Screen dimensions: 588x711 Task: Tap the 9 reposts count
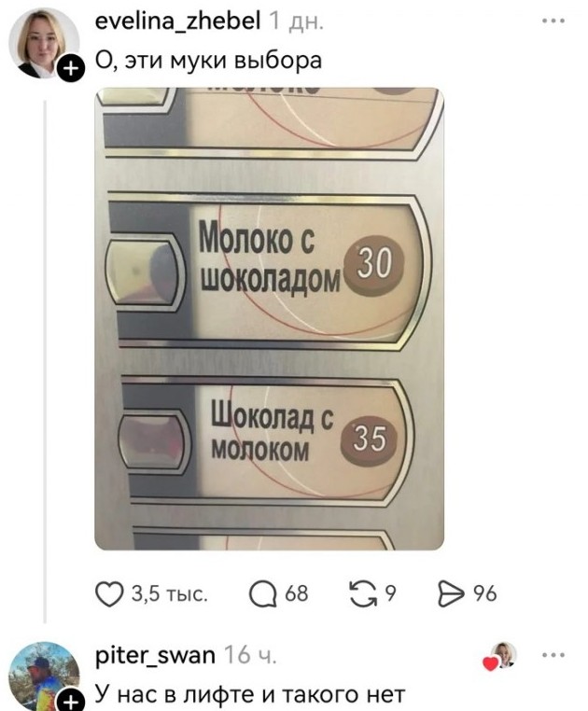tap(391, 594)
